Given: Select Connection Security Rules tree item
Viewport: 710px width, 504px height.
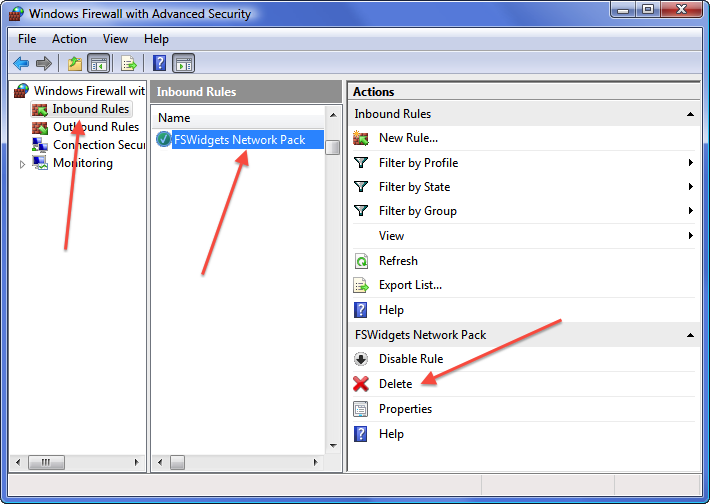Looking at the screenshot, I should [x=99, y=145].
